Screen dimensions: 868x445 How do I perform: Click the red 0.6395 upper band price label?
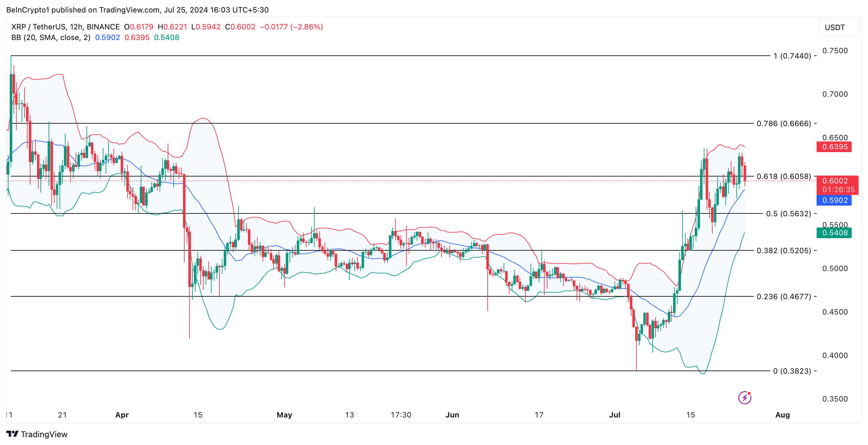834,147
